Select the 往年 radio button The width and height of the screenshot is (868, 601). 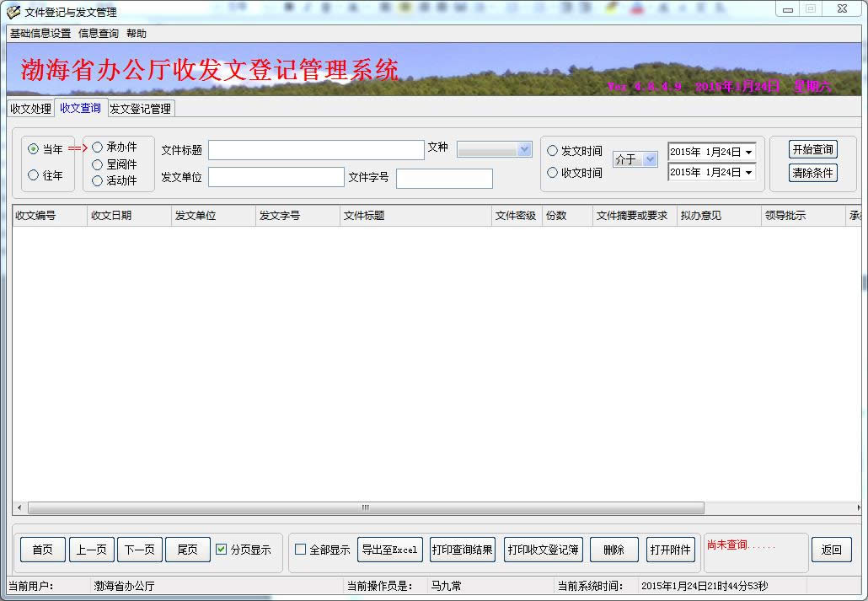34,175
